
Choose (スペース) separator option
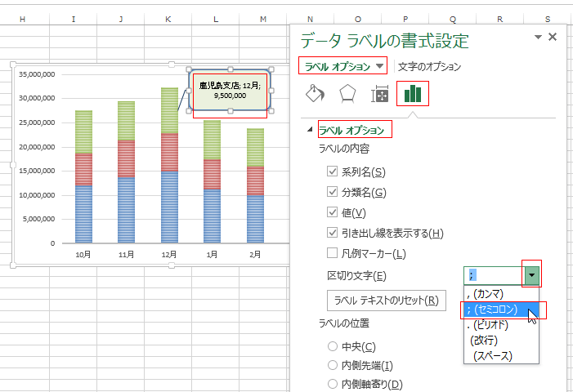(x=501, y=355)
